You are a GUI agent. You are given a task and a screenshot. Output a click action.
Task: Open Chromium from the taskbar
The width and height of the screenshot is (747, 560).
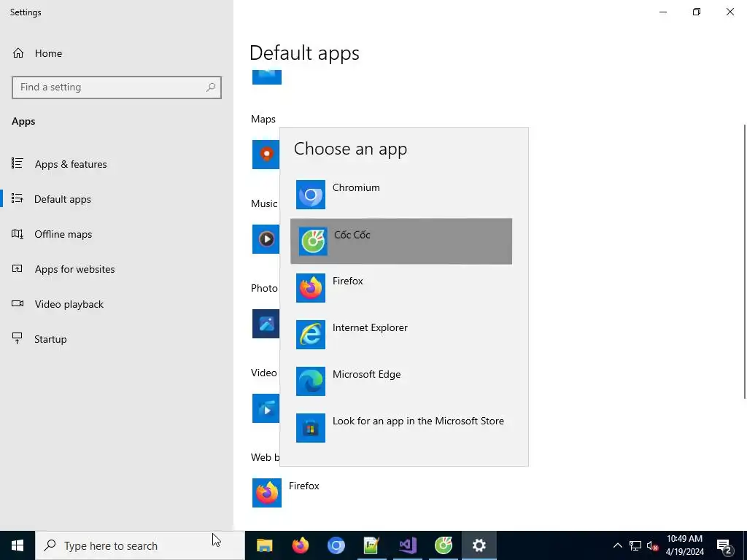point(336,545)
